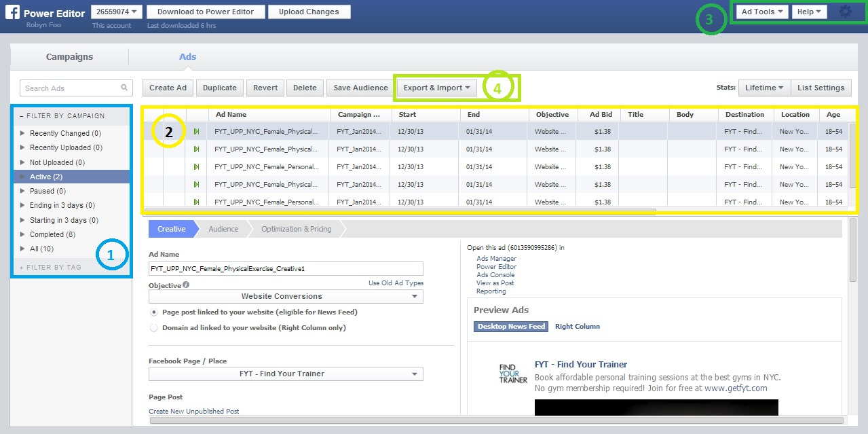This screenshot has width=868, height=434.
Task: Expand the Filter by Tag section
Action: [x=50, y=268]
